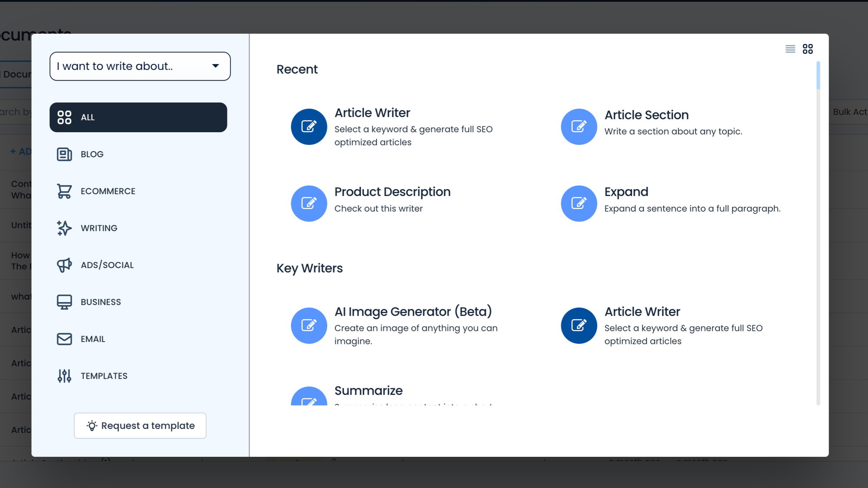Screen dimensions: 868x488
Task: Select the Product Description writer icon
Action: click(x=309, y=203)
